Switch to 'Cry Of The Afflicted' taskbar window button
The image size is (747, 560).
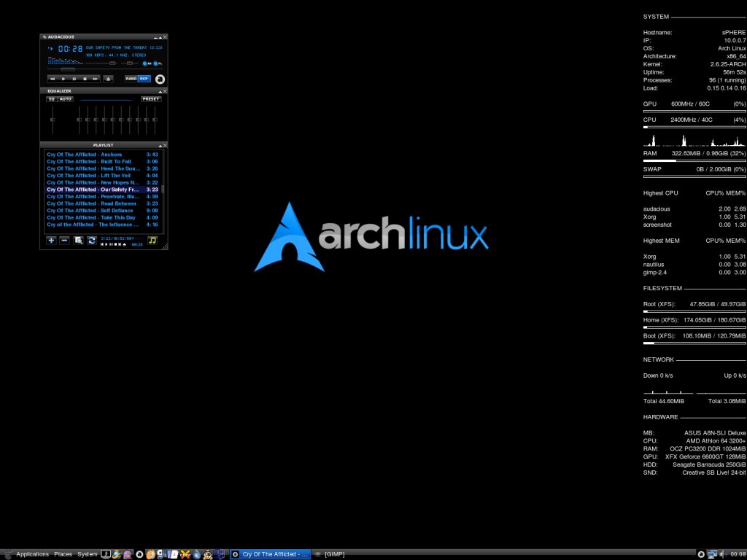click(270, 554)
